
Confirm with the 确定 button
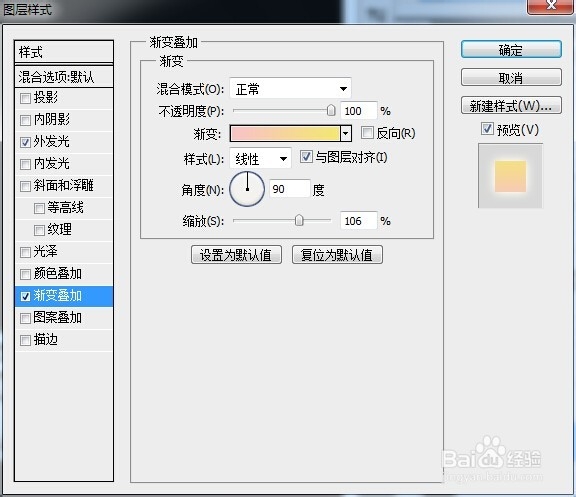click(511, 50)
